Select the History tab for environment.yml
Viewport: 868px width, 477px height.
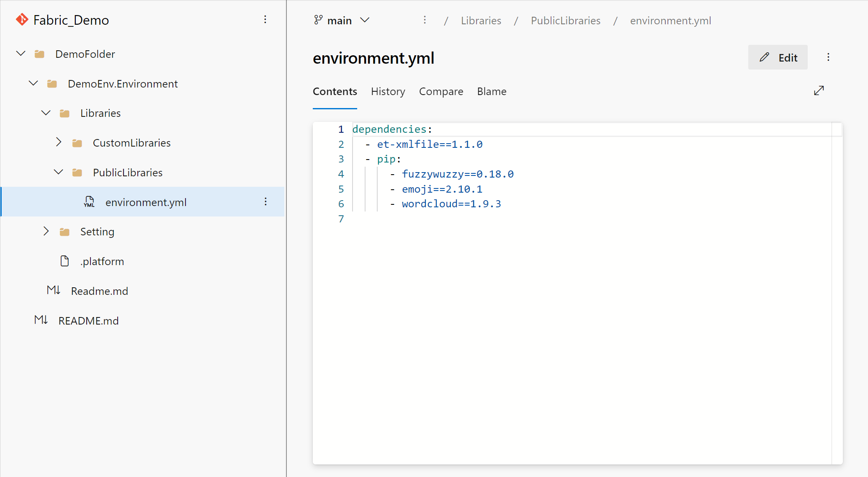pos(388,91)
